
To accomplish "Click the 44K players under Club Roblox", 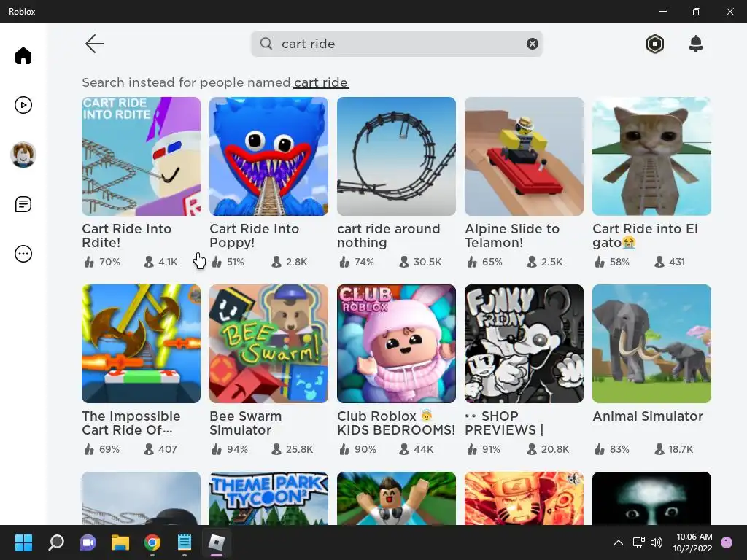I will 424,449.
